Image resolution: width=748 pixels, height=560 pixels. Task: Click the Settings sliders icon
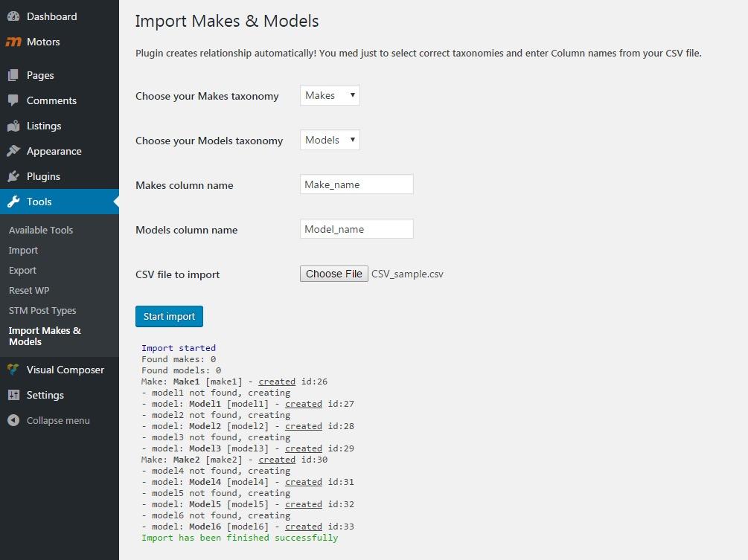click(x=13, y=395)
